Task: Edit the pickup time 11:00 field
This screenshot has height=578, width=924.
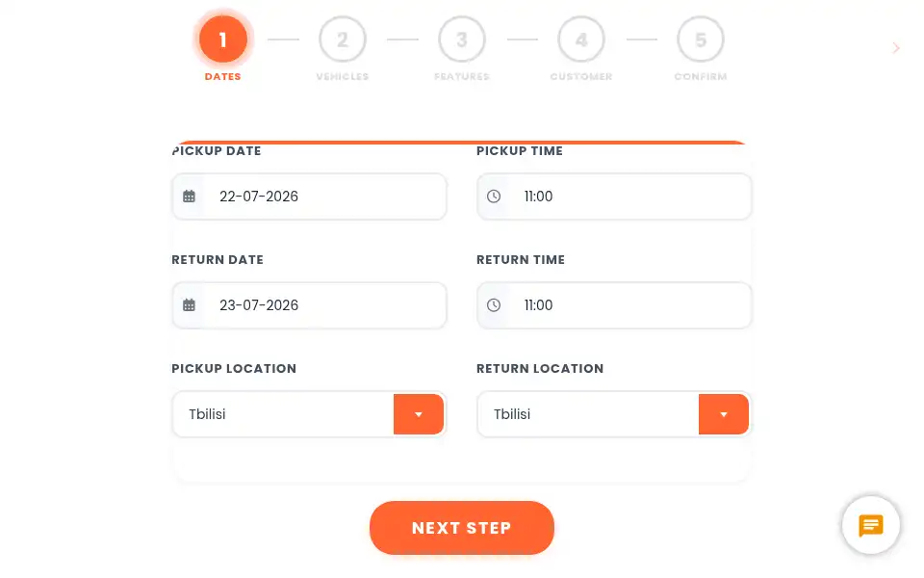Action: tap(615, 197)
